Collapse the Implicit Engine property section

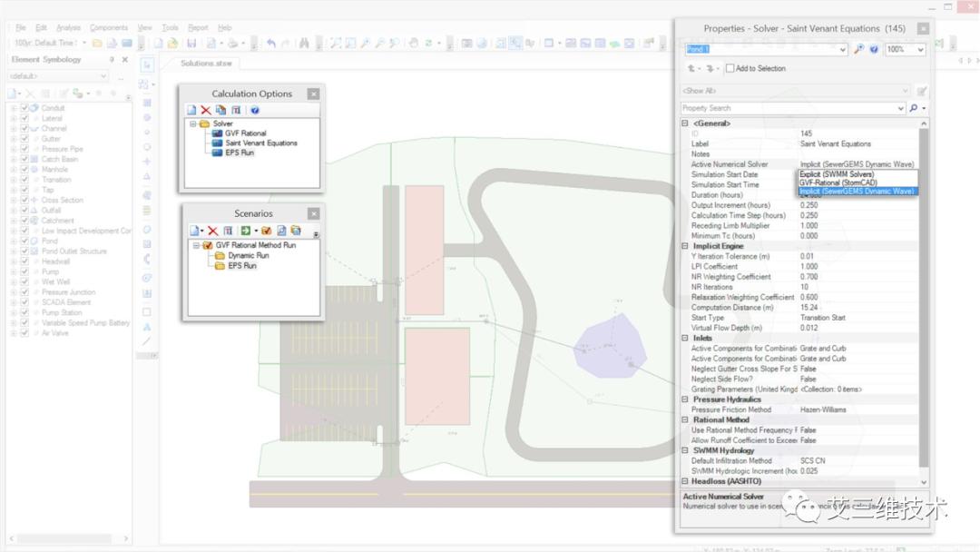click(685, 246)
